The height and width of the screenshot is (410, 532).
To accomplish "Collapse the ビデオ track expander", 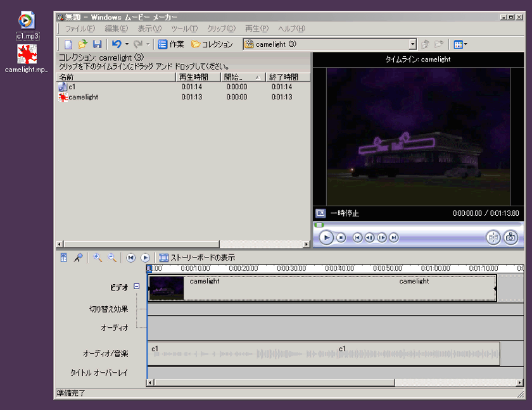I will coord(137,287).
